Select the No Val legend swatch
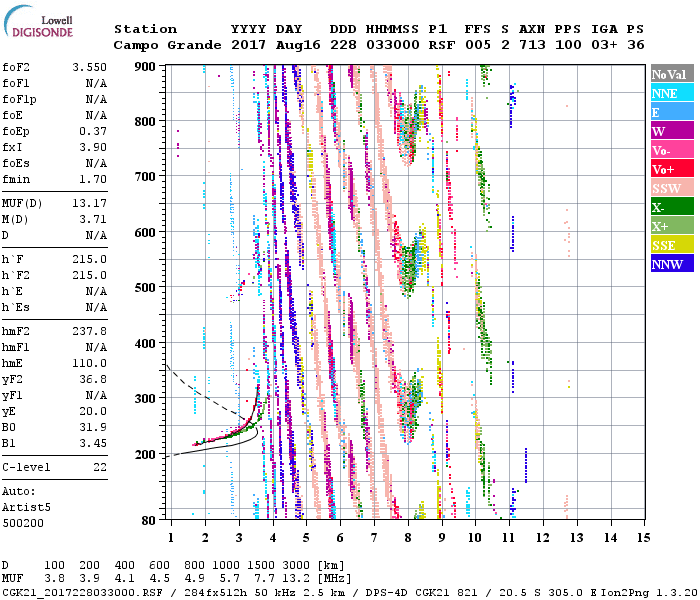The width and height of the screenshot is (700, 600). click(x=672, y=74)
